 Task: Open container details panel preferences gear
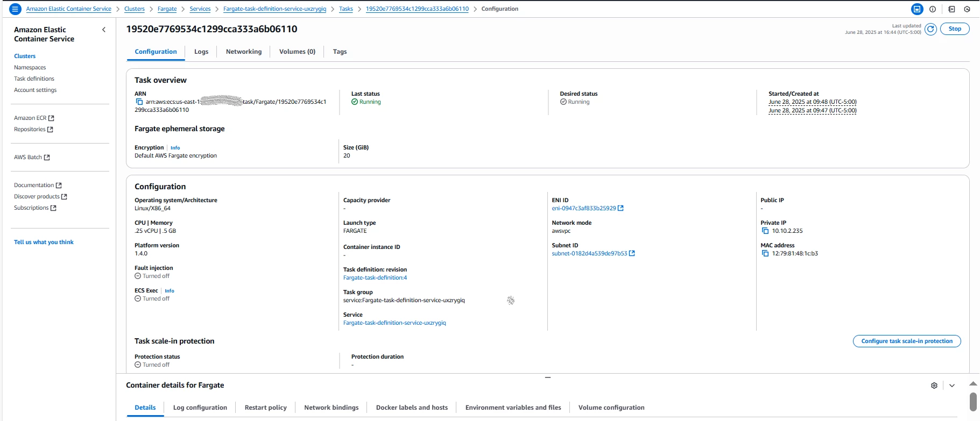coord(934,386)
